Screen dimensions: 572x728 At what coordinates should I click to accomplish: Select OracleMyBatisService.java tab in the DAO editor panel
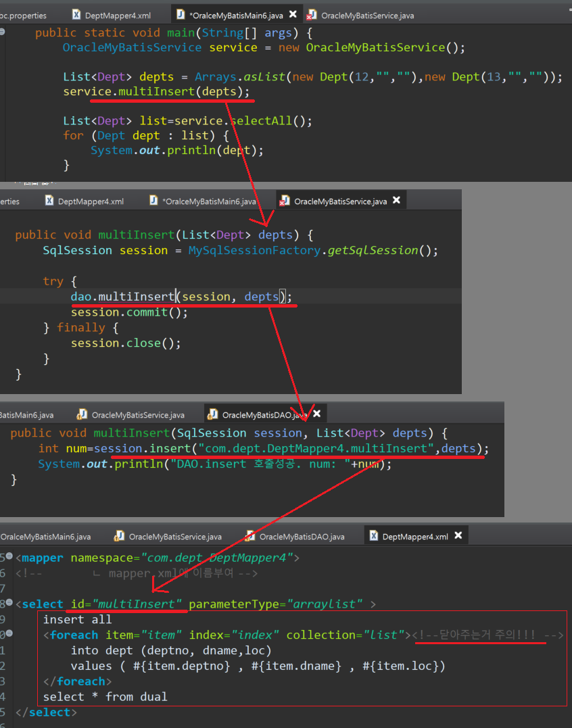click(x=138, y=415)
